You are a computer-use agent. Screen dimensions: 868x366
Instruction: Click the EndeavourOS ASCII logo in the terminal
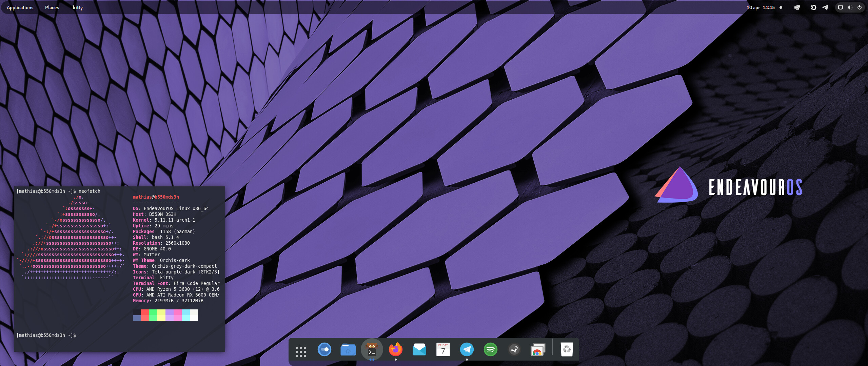coord(71,237)
